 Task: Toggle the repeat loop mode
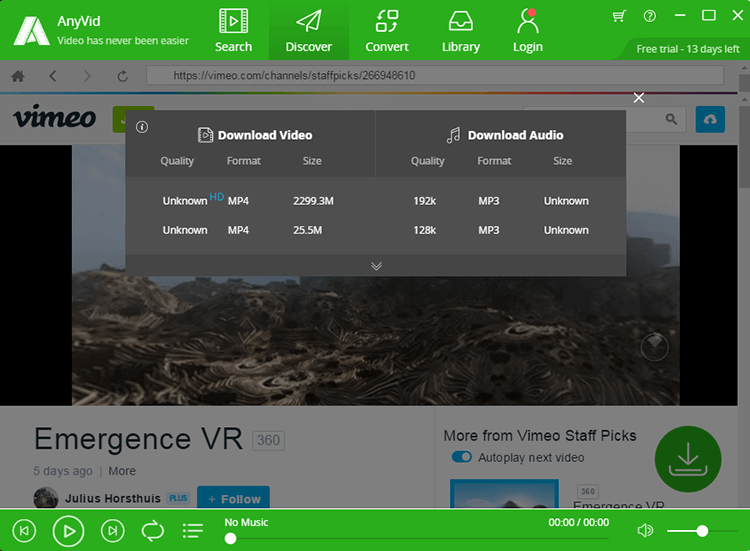[153, 531]
